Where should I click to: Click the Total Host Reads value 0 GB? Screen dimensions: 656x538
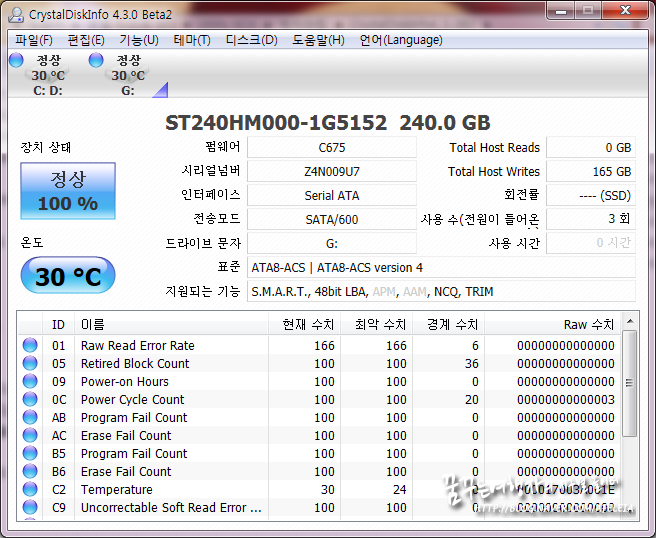coord(591,147)
